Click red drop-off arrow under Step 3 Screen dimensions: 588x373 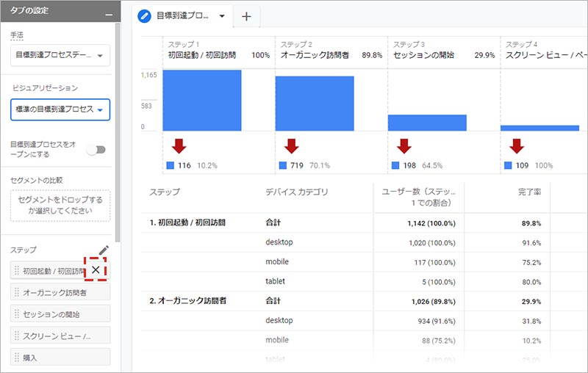[404, 145]
